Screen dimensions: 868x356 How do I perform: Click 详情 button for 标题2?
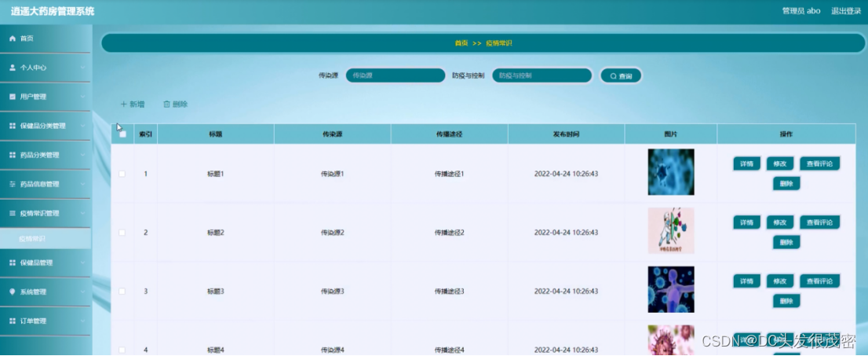[x=747, y=222]
